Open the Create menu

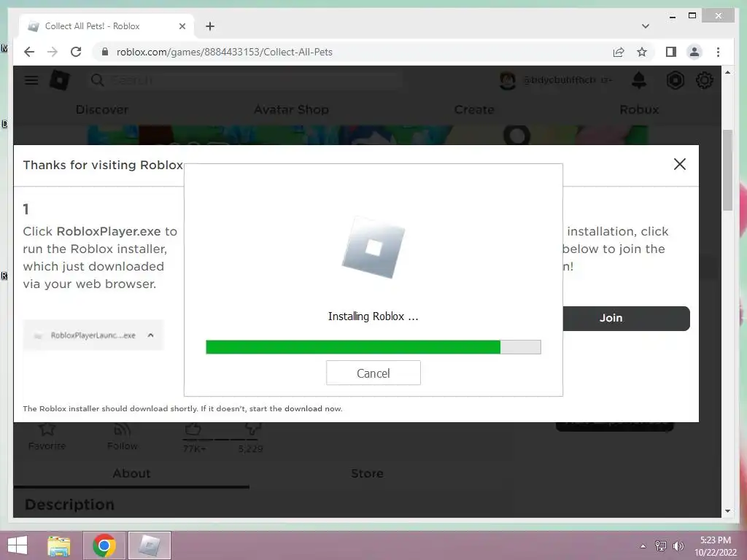[x=474, y=109]
